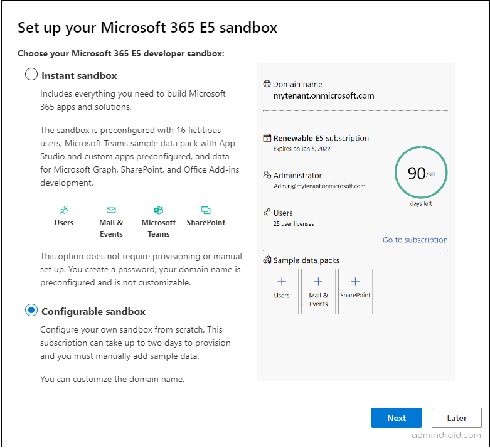The height and width of the screenshot is (448, 490).
Task: Click the Admin@mytenant.onmicrosoft.com address
Action: (x=319, y=186)
